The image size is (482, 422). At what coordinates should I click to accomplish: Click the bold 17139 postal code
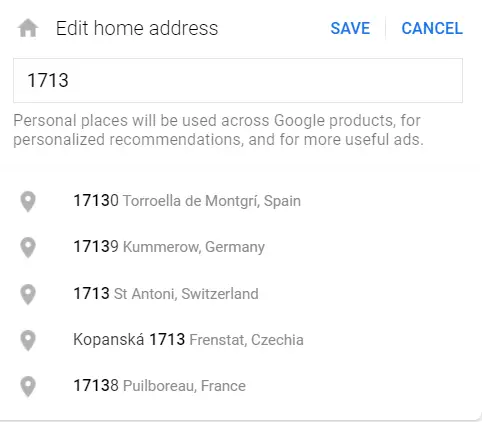click(96, 247)
